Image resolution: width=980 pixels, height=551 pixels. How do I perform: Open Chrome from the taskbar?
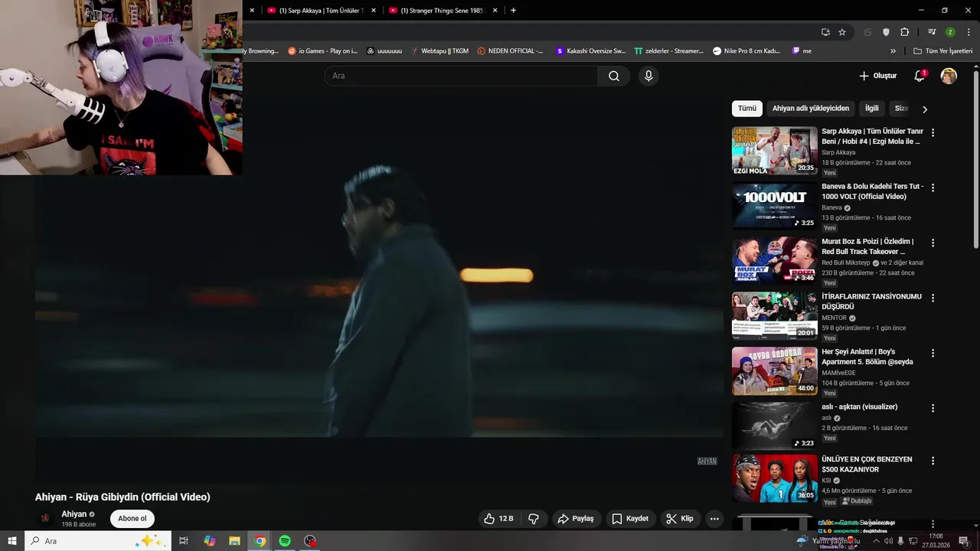click(x=260, y=541)
